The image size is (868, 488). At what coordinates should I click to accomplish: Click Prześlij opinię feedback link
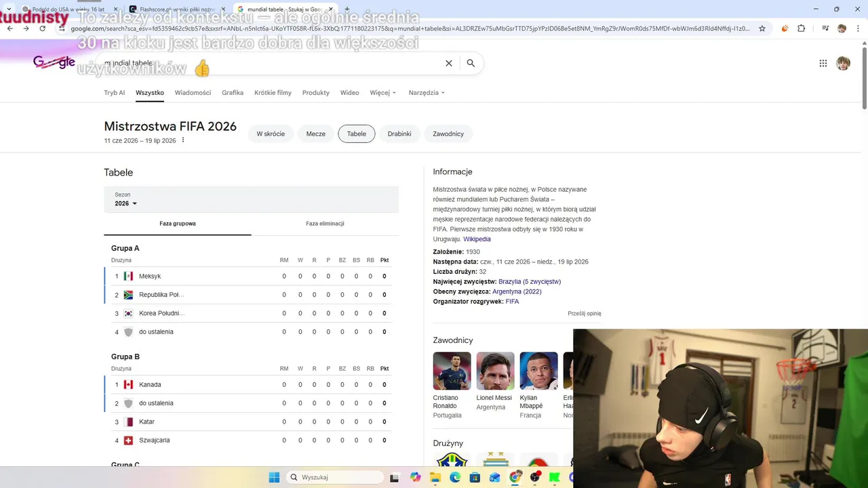[585, 314]
